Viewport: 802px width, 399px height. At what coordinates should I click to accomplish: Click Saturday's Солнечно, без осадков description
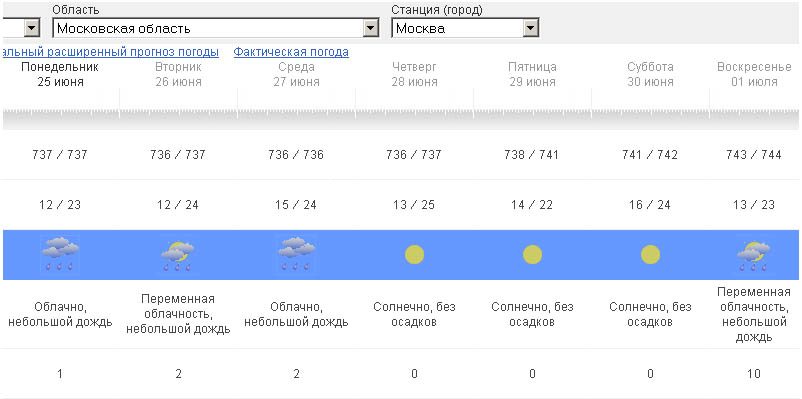tap(650, 315)
